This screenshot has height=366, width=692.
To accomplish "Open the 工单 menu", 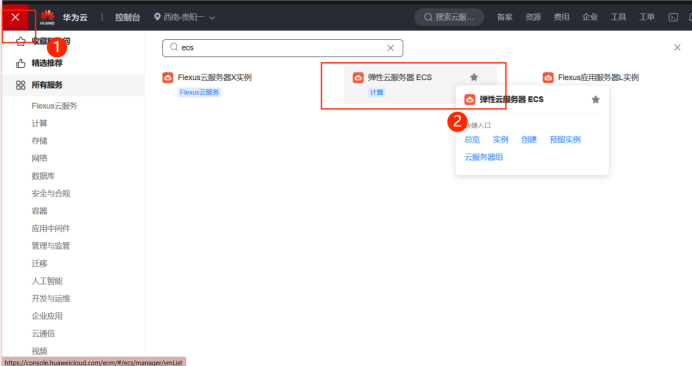I will [x=647, y=17].
